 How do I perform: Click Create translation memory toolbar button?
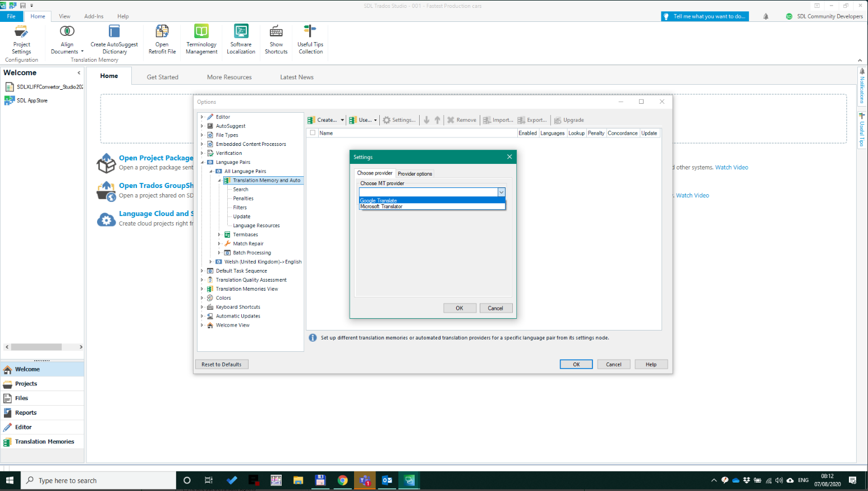[x=323, y=120]
